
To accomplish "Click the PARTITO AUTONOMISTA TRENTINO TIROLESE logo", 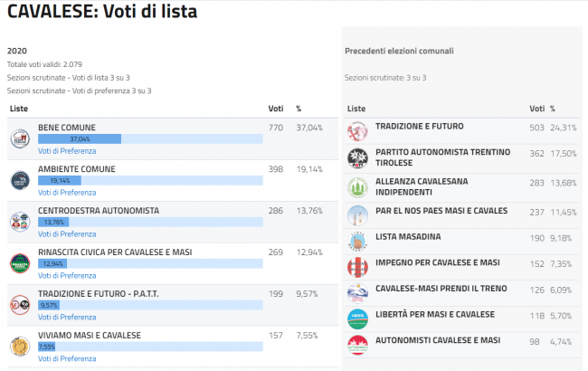I will pyautogui.click(x=357, y=159).
